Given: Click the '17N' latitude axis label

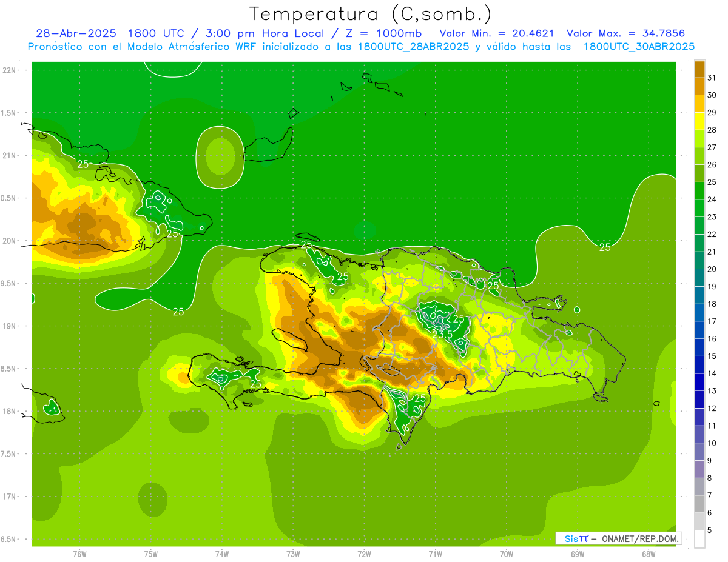Looking at the screenshot, I should click(x=9, y=497).
